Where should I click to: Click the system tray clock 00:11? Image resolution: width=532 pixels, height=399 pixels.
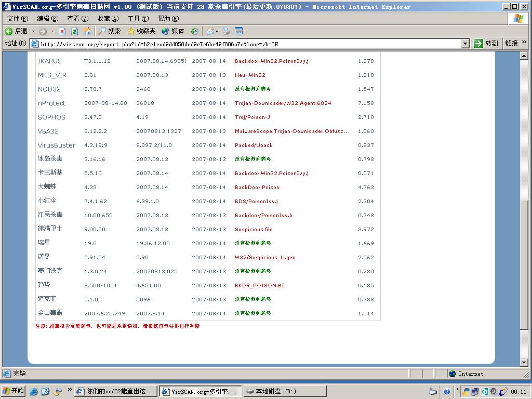[518, 392]
